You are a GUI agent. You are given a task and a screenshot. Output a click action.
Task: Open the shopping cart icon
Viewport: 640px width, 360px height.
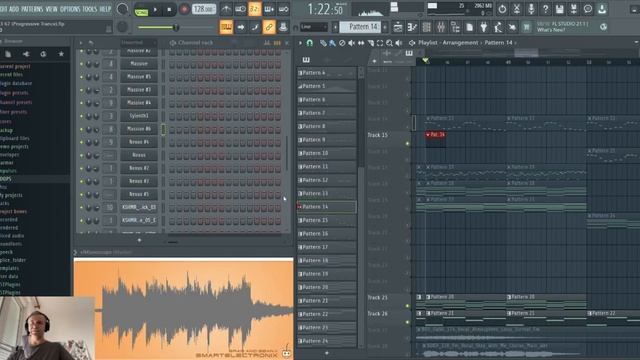pyautogui.click(x=527, y=27)
